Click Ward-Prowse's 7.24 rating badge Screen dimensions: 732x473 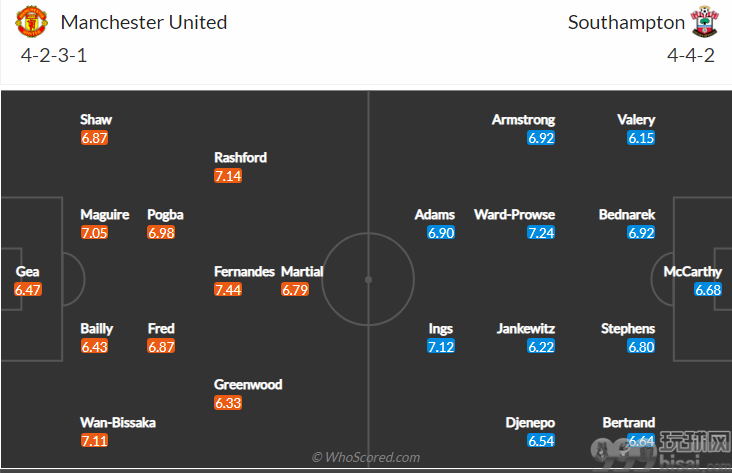tap(541, 233)
